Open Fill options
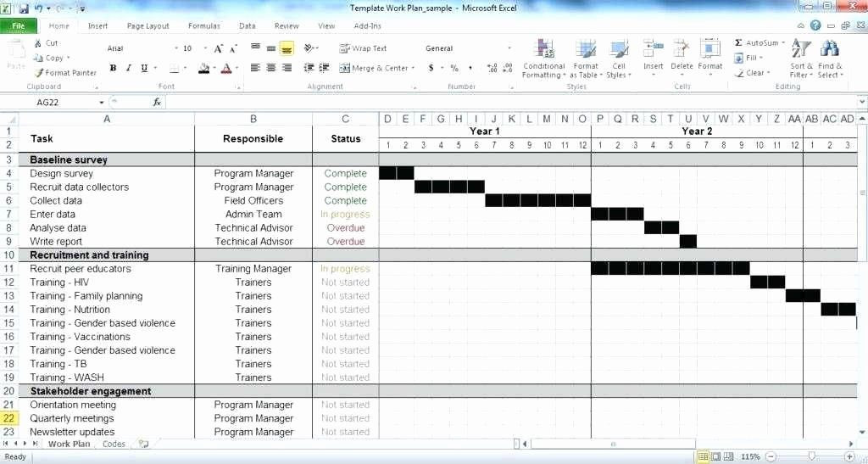This screenshot has height=464, width=868. click(748, 58)
